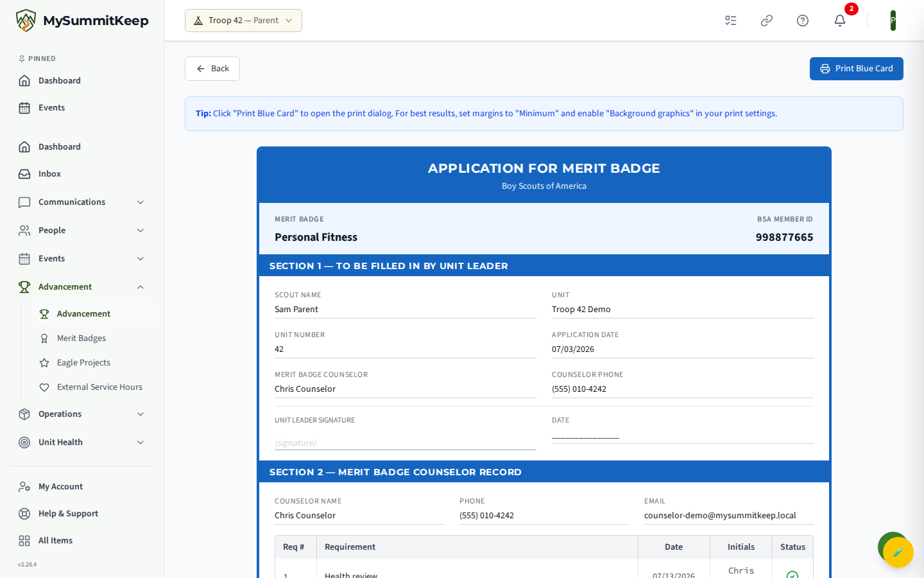Open Merit Badges sub-item
Viewport: 924px width, 578px height.
[x=92, y=338]
